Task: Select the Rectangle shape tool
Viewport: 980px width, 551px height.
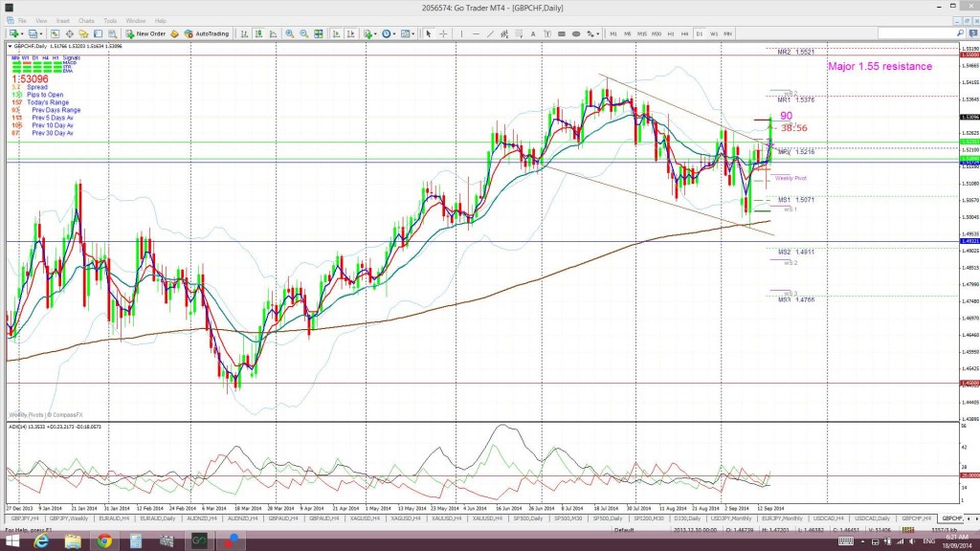Action: pyautogui.click(x=562, y=33)
